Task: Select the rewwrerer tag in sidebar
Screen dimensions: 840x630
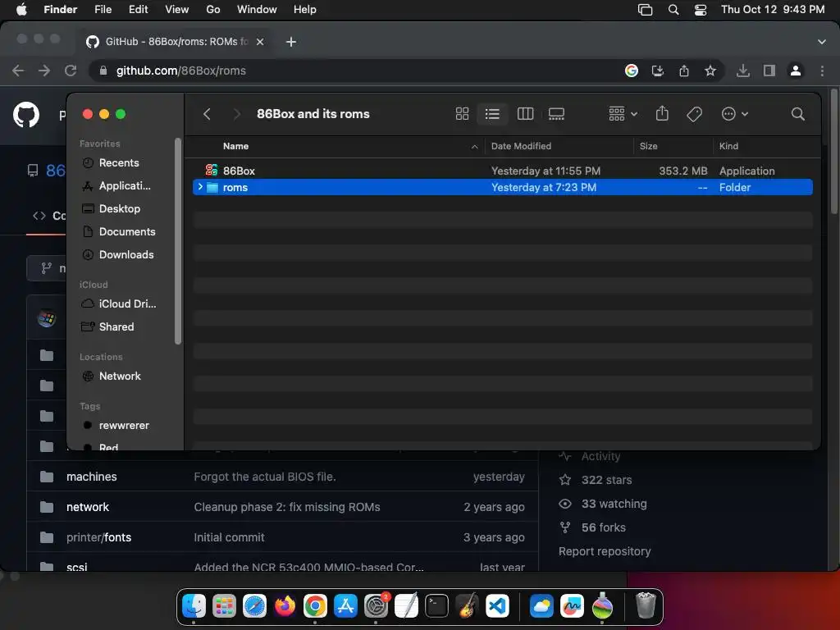Action: 125,426
